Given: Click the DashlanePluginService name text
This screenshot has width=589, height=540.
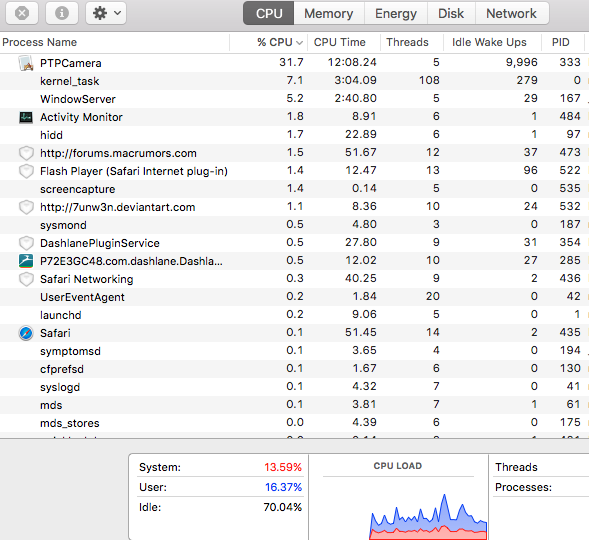Looking at the screenshot, I should 100,243.
